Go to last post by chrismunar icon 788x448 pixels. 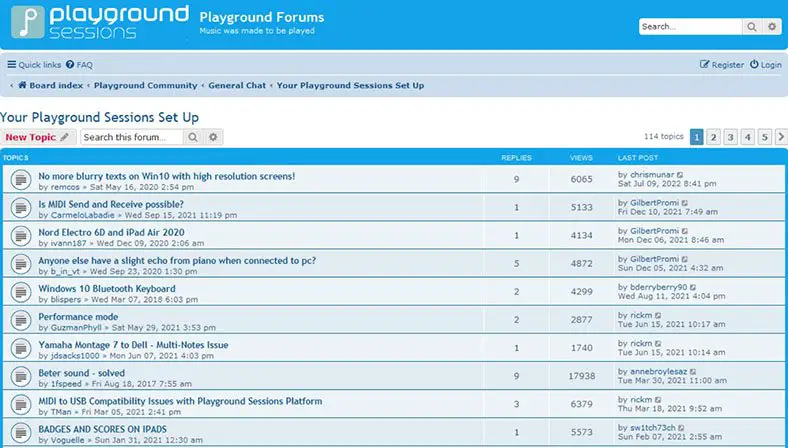pos(680,175)
